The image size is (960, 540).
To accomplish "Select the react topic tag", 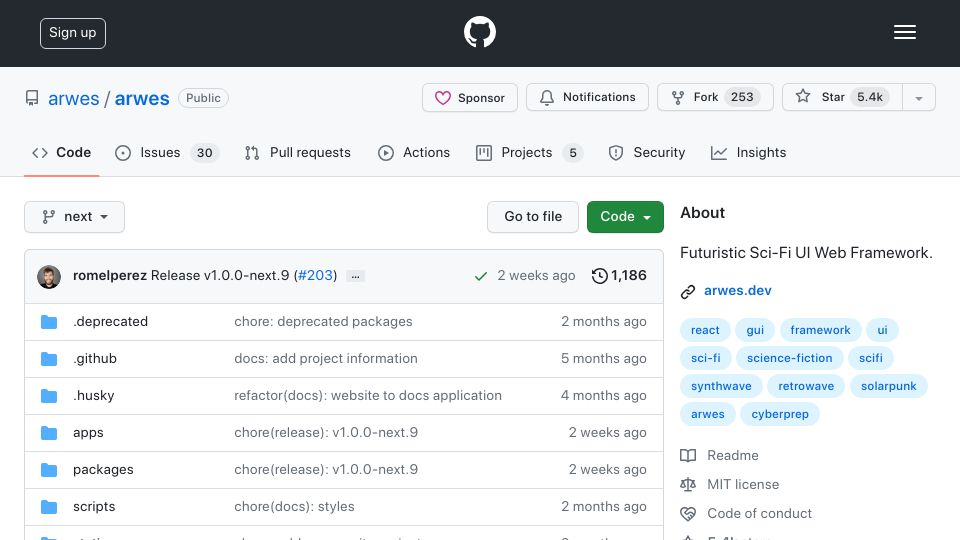I will 705,330.
